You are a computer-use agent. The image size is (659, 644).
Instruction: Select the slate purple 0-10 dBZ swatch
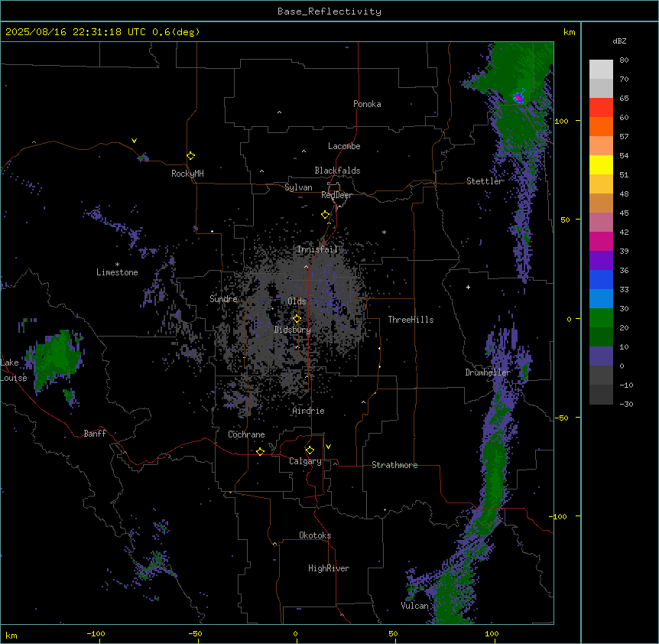click(x=601, y=356)
